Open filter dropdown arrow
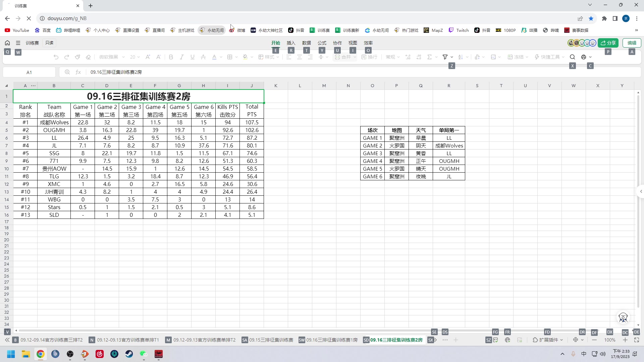Screen dimensions: 644x362 [x=452, y=57]
